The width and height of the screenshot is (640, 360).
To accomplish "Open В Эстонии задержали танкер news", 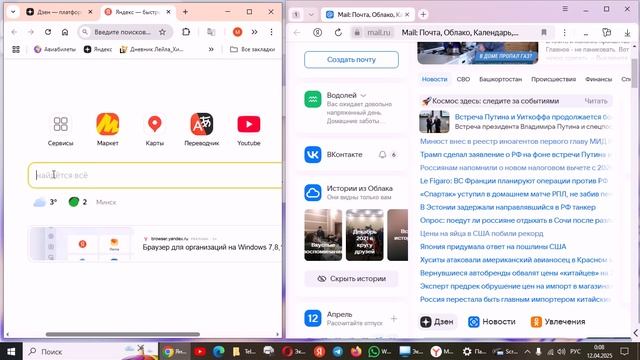I will coord(508,207).
